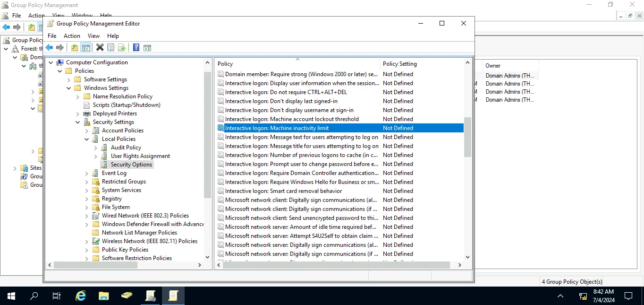Click the vertical scrollbar thumb of the policy list
The height and width of the screenshot is (305, 644).
click(467, 137)
